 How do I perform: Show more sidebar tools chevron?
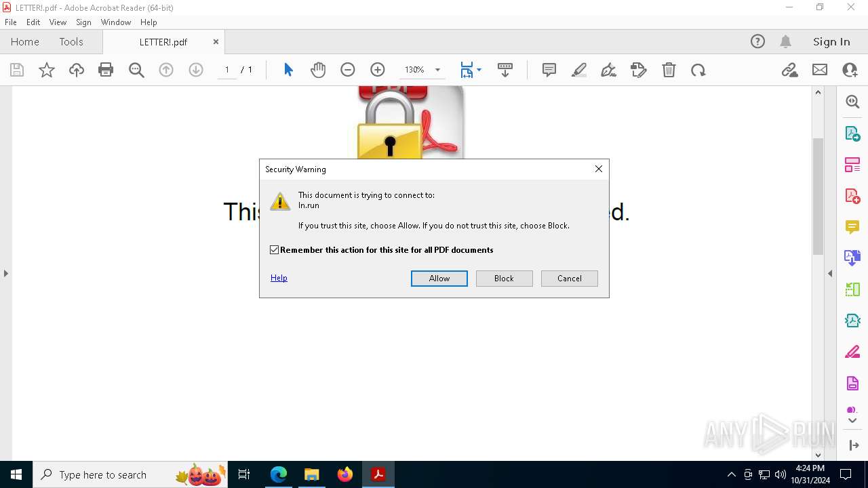(x=852, y=421)
